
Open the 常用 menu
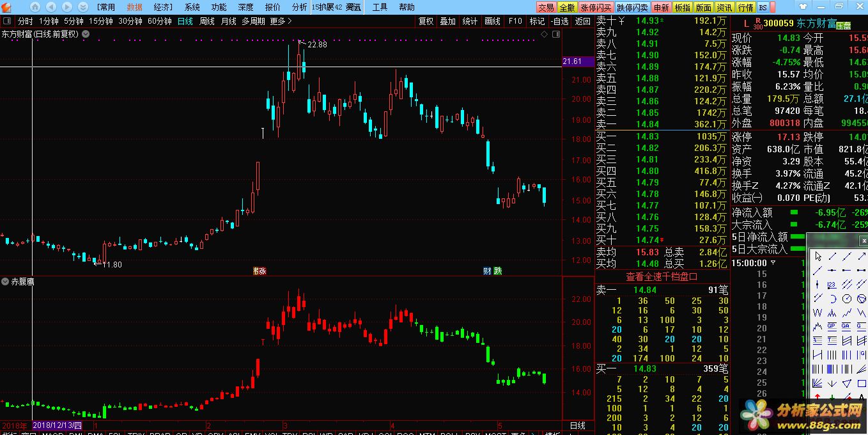(106, 7)
